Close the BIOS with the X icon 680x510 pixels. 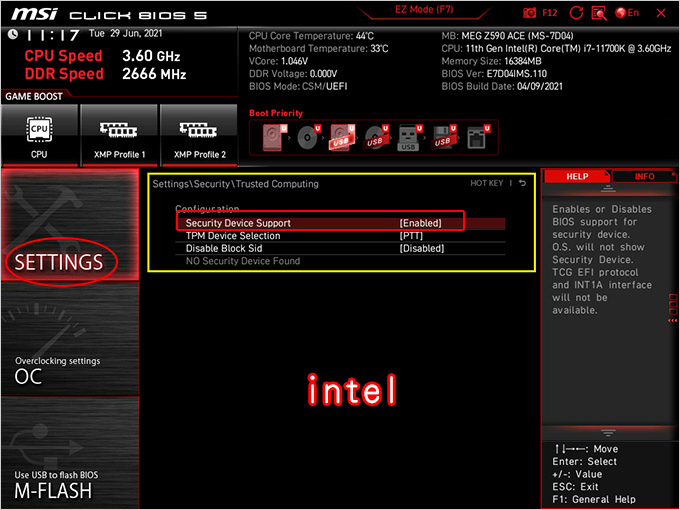(661, 13)
